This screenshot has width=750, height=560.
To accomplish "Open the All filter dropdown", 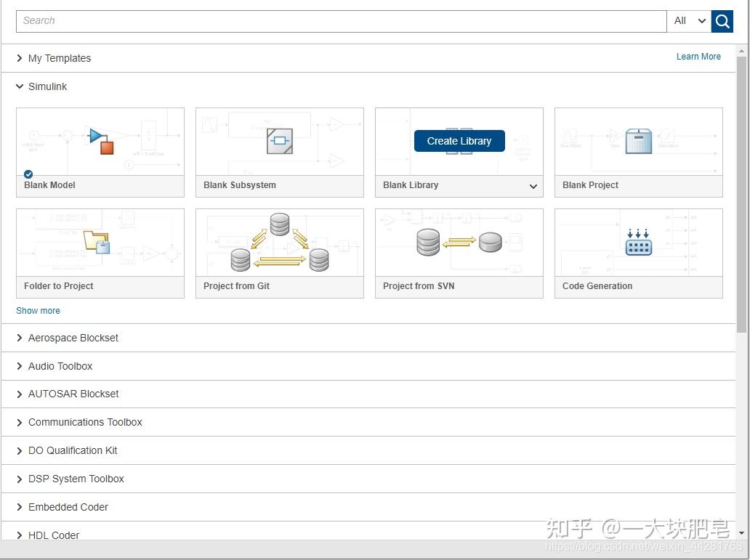I will pos(689,21).
